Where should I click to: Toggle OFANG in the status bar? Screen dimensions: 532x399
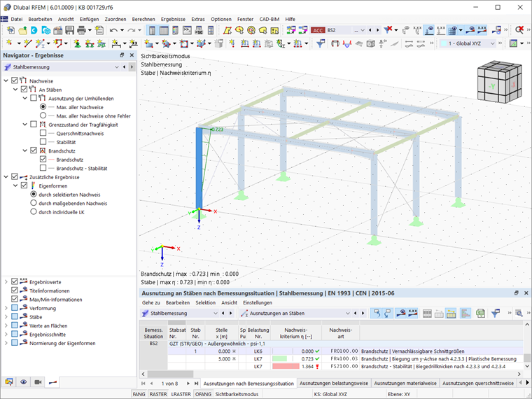click(x=203, y=394)
